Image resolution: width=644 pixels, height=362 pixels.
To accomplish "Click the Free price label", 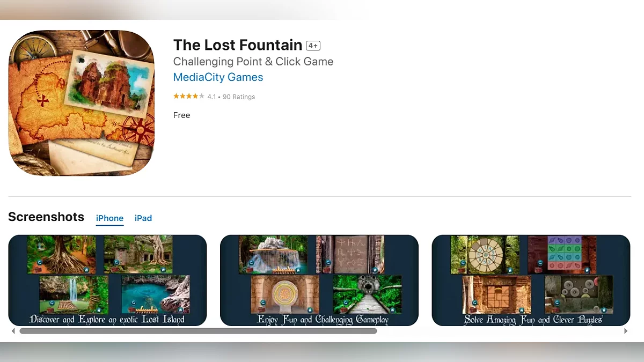I will click(x=182, y=115).
